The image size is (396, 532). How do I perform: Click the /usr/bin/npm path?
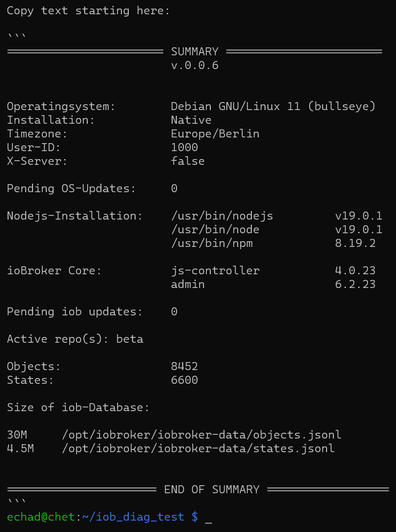pos(211,243)
